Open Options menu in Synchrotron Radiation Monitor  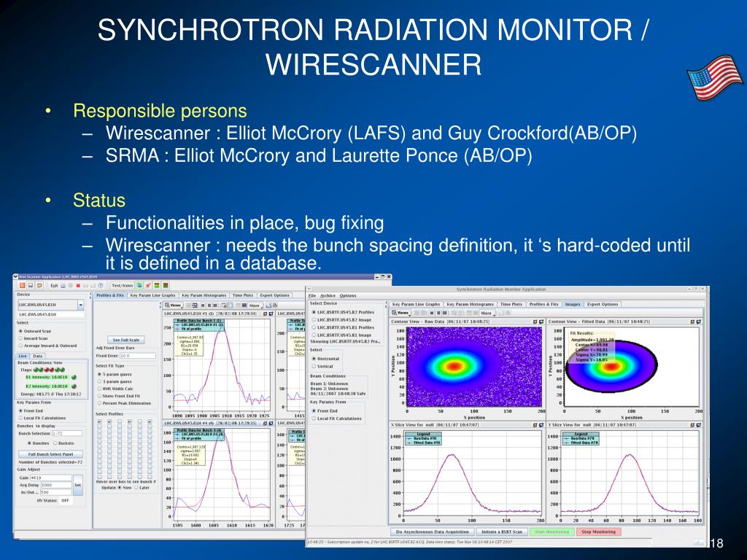[x=348, y=296]
